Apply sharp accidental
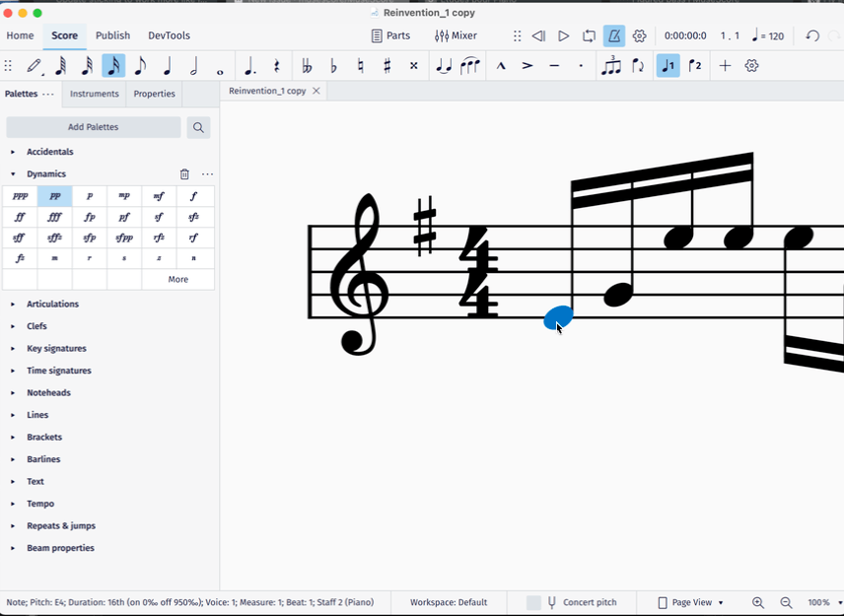Viewport: 844px width, 616px height. click(387, 66)
